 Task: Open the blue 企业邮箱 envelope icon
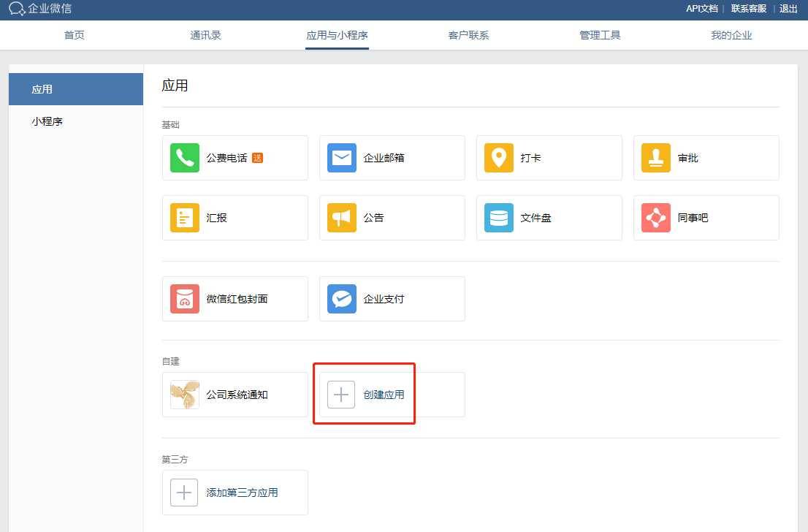(x=342, y=158)
